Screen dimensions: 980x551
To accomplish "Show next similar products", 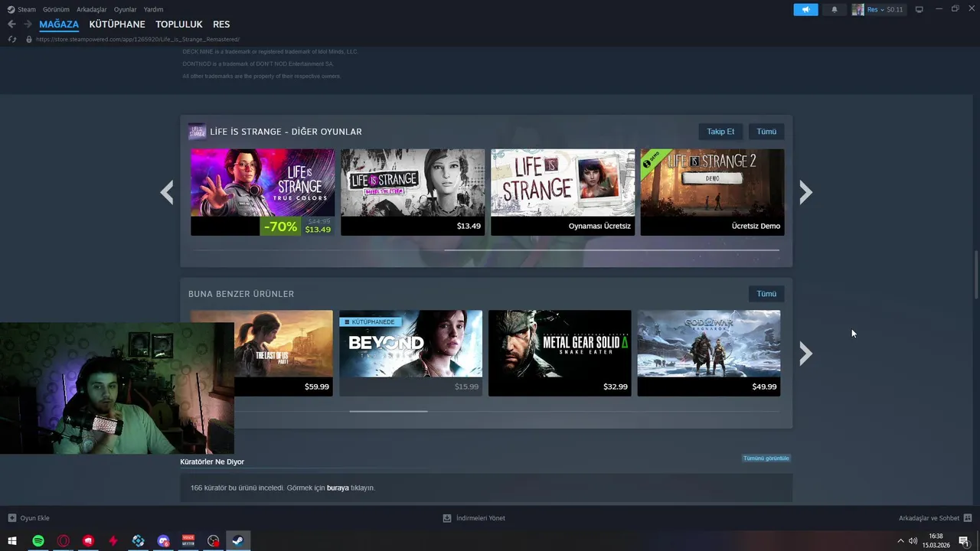I will tap(805, 354).
